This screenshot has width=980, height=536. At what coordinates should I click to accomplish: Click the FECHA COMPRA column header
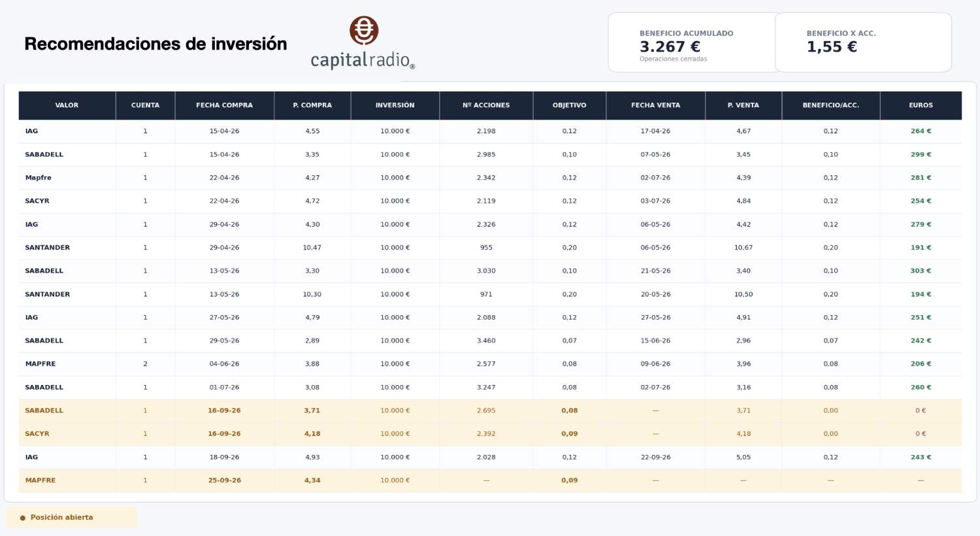(x=224, y=105)
